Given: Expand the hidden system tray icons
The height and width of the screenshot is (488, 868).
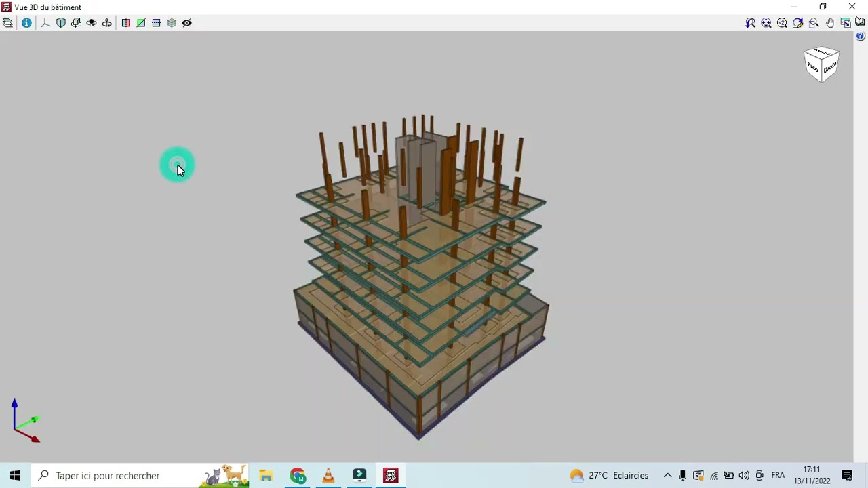Looking at the screenshot, I should pyautogui.click(x=667, y=475).
